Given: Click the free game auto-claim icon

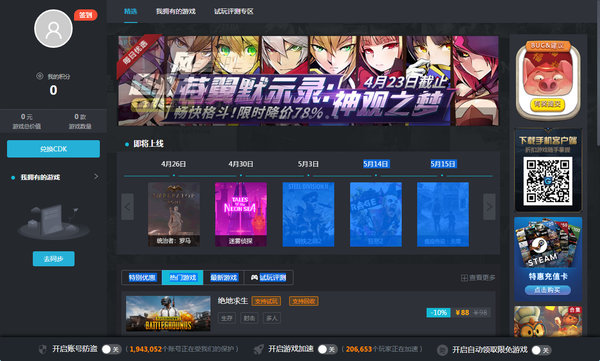Looking at the screenshot, I should click(442, 350).
